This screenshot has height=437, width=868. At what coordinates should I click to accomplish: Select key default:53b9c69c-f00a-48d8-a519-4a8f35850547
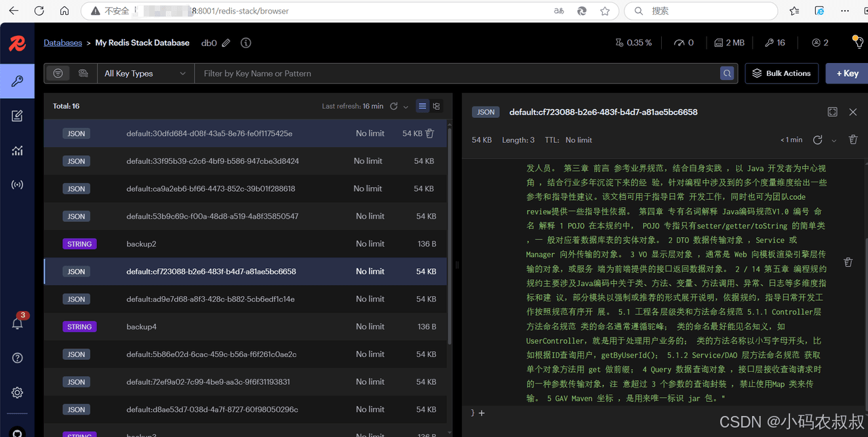point(245,216)
